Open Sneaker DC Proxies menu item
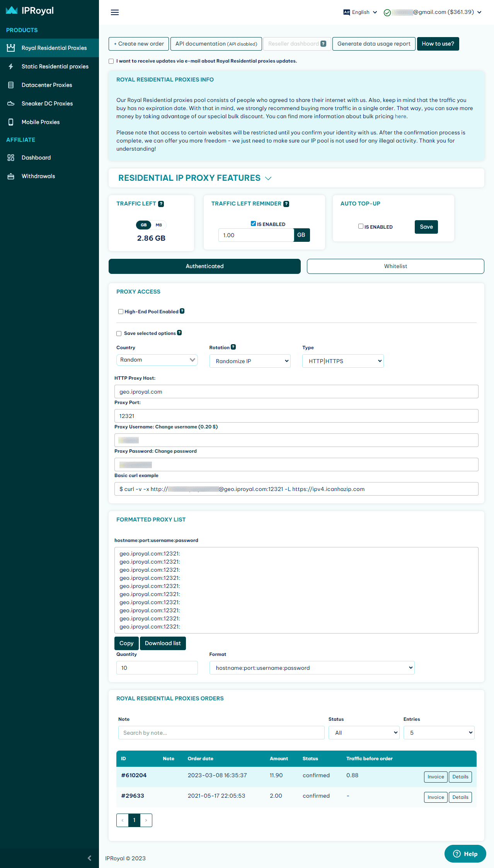The width and height of the screenshot is (494, 868). pos(49,104)
